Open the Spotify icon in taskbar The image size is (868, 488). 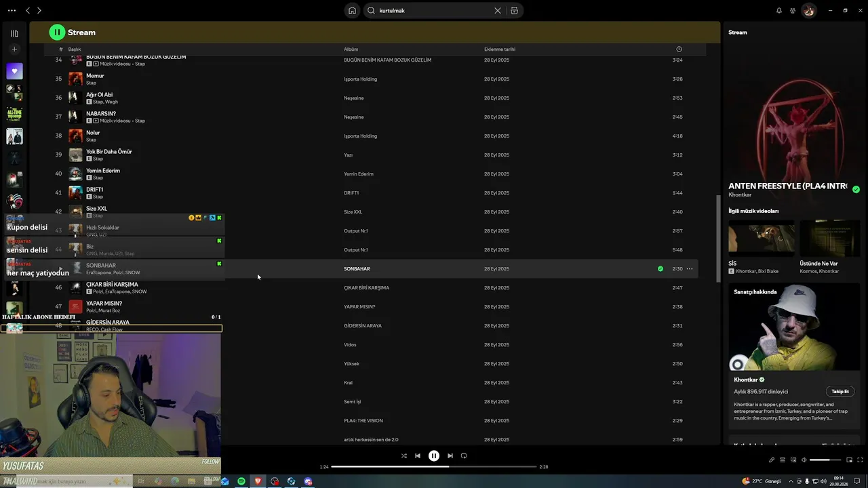pos(241,481)
